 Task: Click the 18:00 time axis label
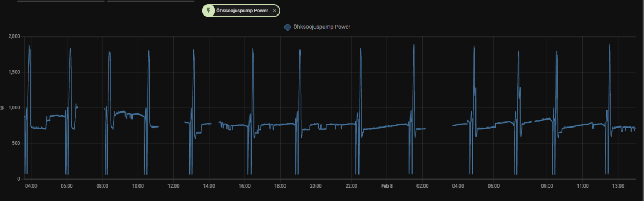[x=280, y=186]
